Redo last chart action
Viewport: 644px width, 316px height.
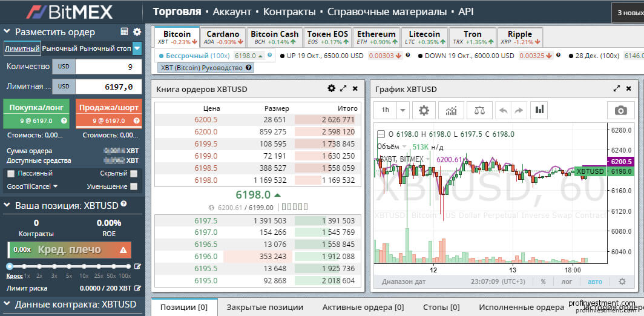click(519, 110)
